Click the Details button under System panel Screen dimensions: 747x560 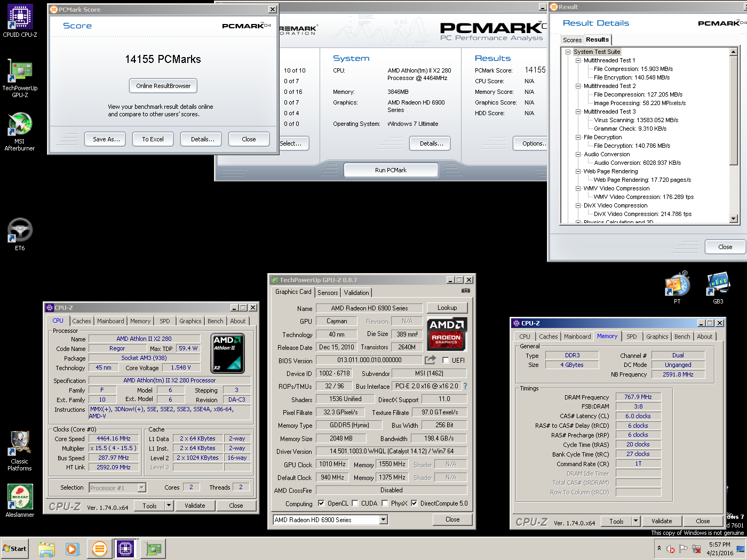click(430, 143)
